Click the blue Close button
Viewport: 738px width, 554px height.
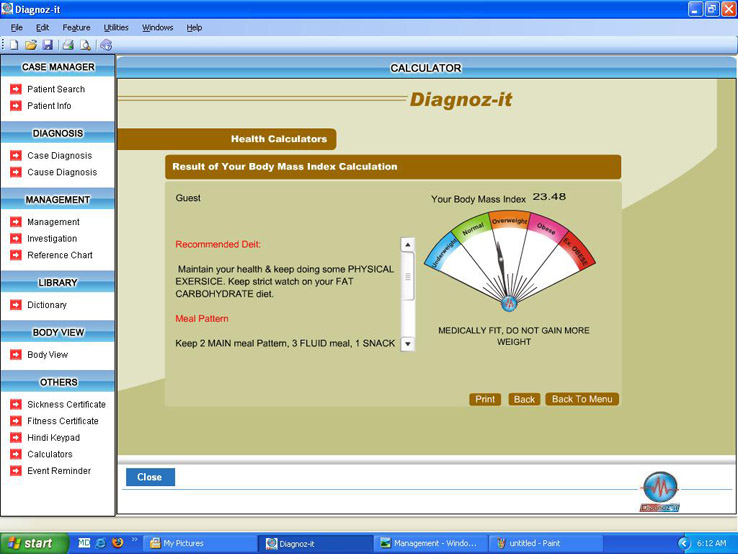150,477
